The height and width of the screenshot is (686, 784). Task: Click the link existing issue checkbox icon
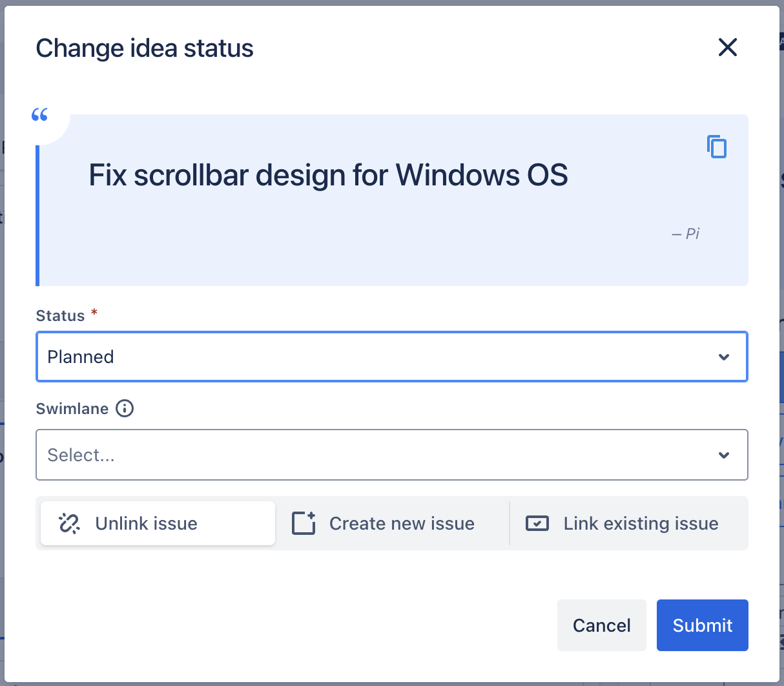point(537,523)
